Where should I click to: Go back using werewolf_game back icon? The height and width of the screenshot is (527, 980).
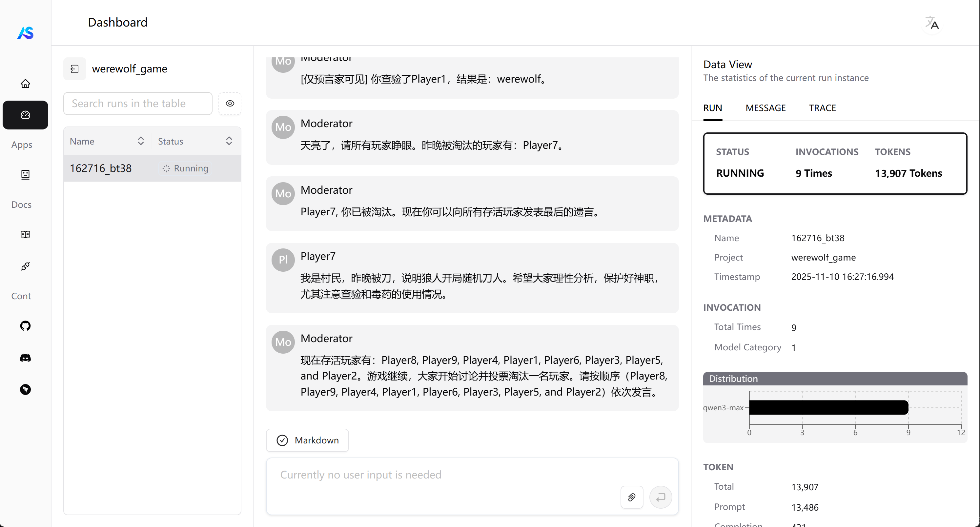[74, 69]
